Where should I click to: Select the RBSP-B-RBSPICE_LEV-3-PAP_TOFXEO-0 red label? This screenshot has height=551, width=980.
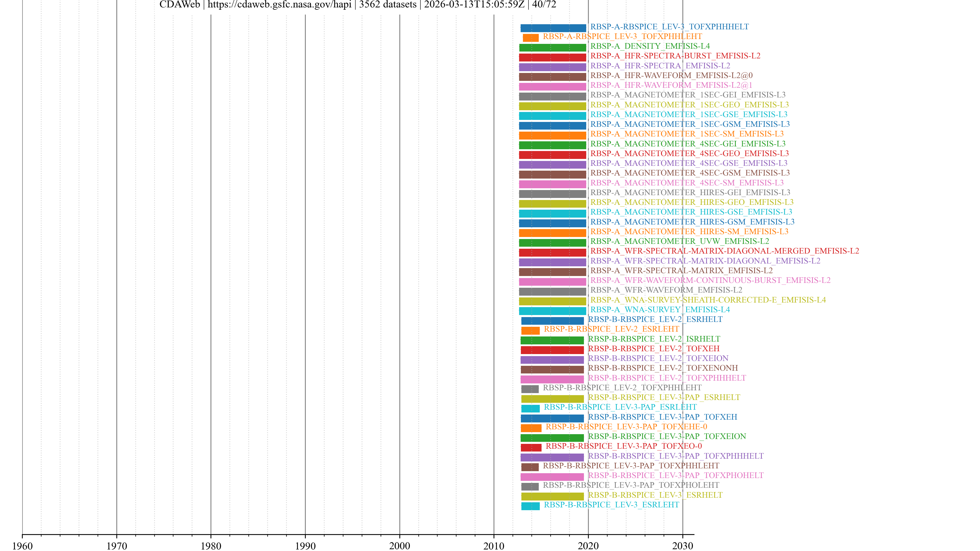pyautogui.click(x=623, y=446)
